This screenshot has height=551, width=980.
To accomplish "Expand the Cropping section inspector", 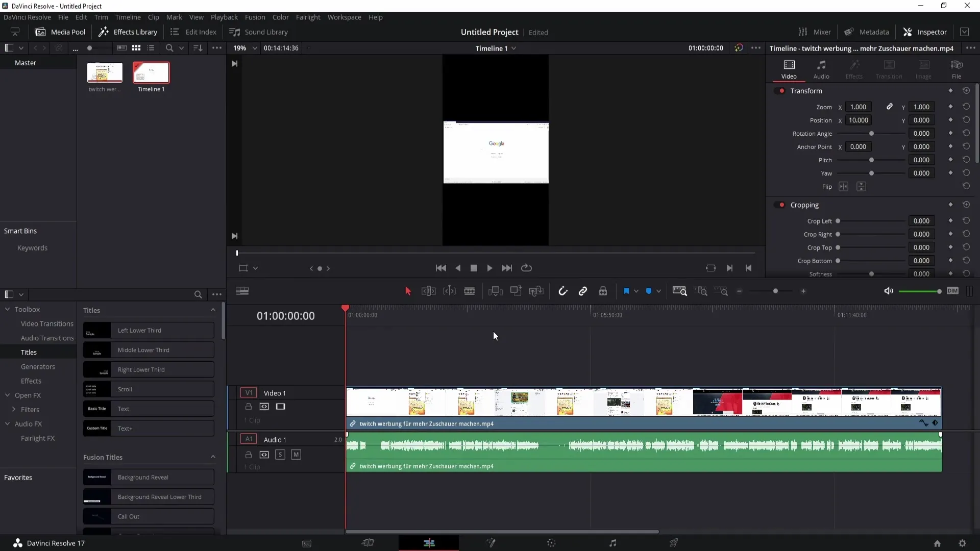I will click(x=805, y=205).
